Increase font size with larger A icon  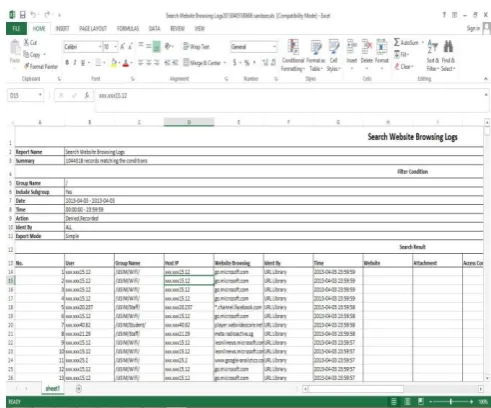[x=122, y=47]
